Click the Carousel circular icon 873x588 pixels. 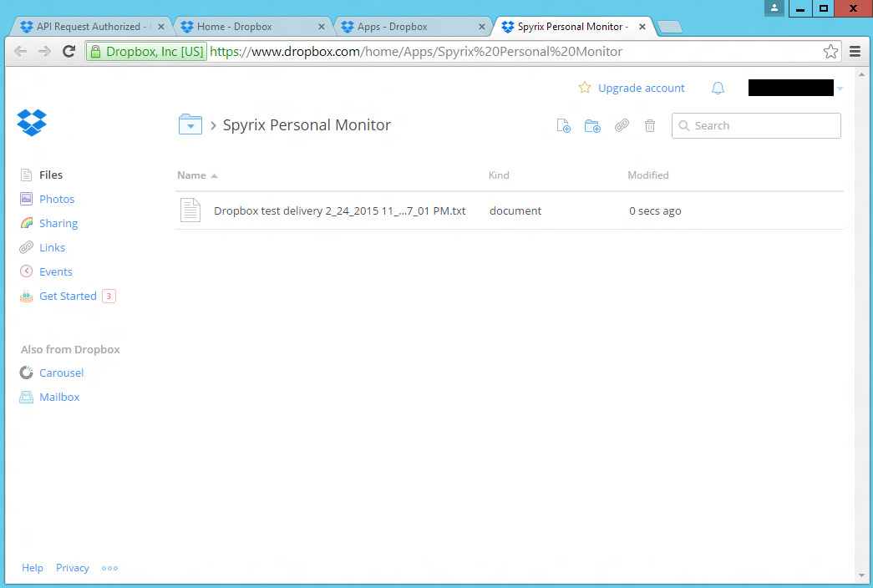tap(26, 373)
